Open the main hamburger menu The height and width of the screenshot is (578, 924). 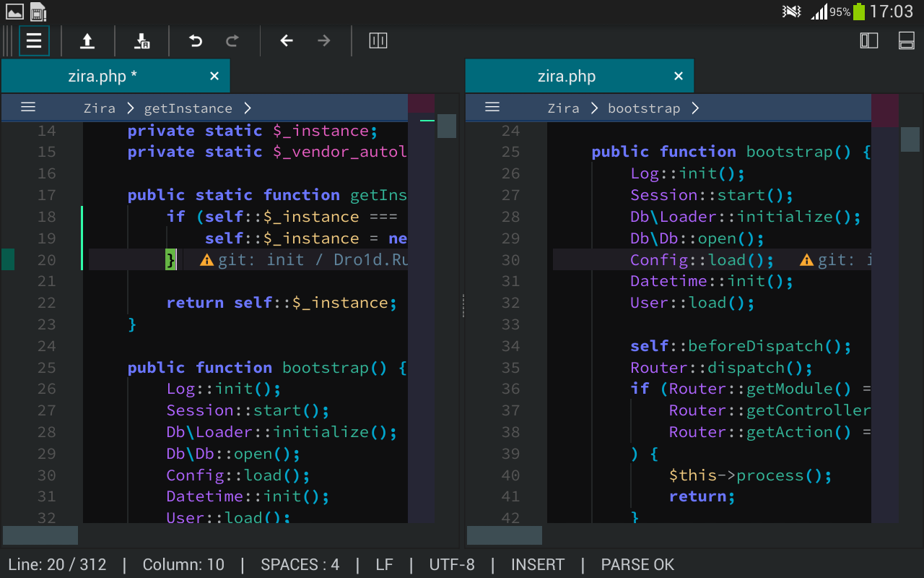click(x=34, y=41)
